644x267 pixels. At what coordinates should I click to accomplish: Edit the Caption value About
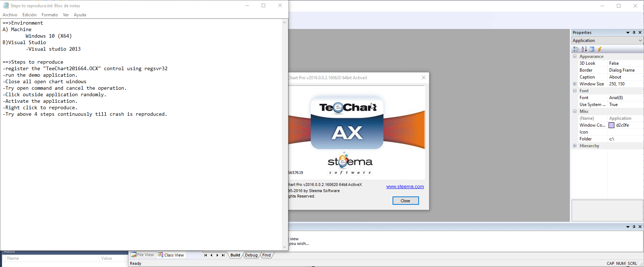pyautogui.click(x=625, y=77)
